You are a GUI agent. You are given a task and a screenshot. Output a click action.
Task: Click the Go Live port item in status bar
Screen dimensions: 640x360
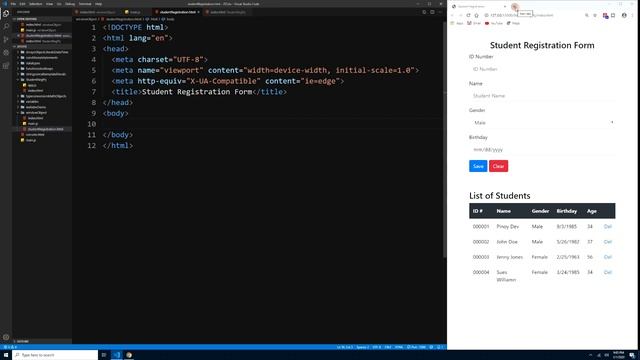[416, 347]
